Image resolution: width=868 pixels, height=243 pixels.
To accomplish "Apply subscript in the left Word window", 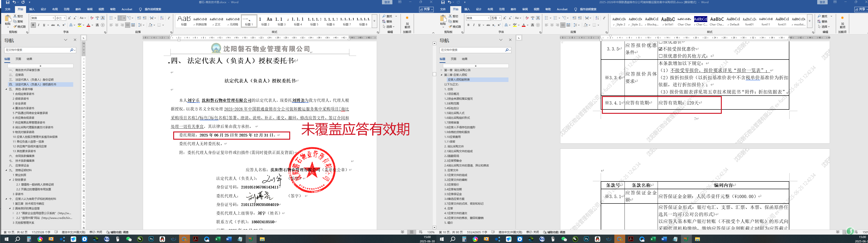I will click(x=58, y=25).
